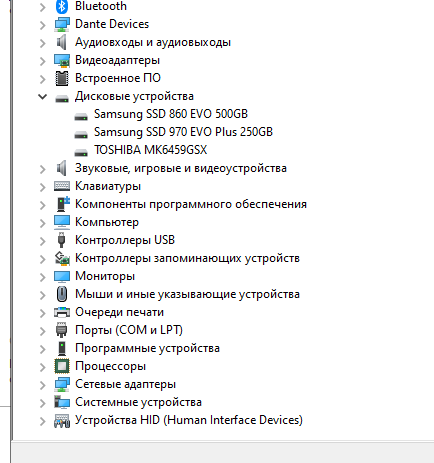Select Samsung SSD 970 EVO Plus 250GB
Viewport: 434px width, 463px height.
click(183, 132)
